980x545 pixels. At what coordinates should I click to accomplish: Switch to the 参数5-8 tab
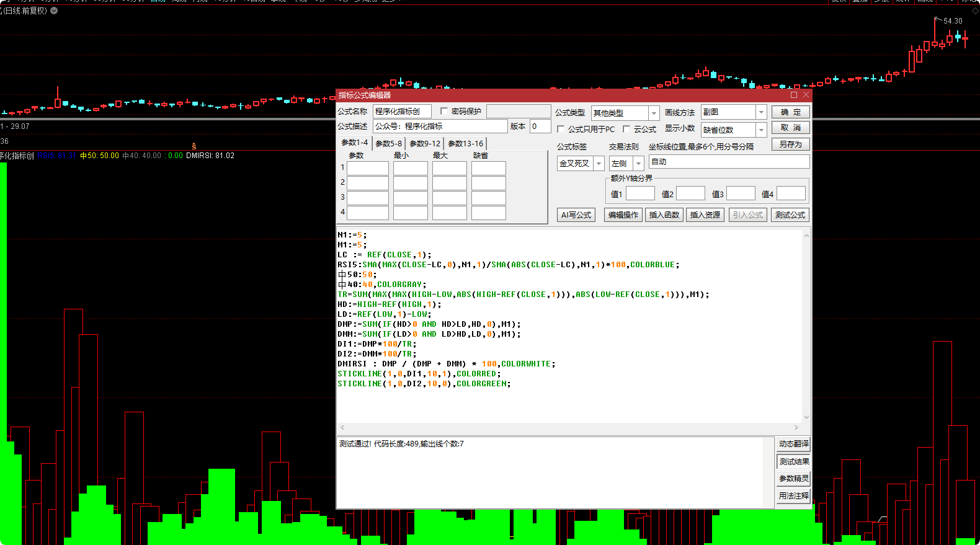click(x=389, y=144)
